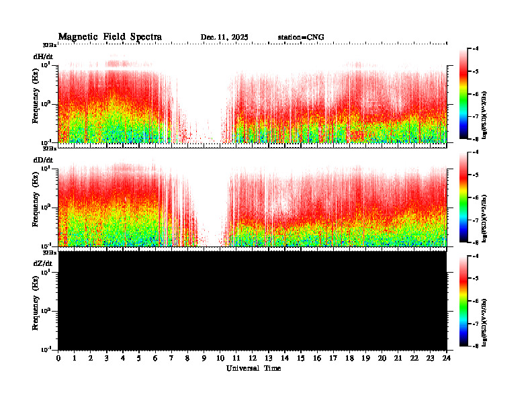Click hour "8" on the time axis
Image resolution: width=532 pixels, height=411 pixels.
coord(187,358)
